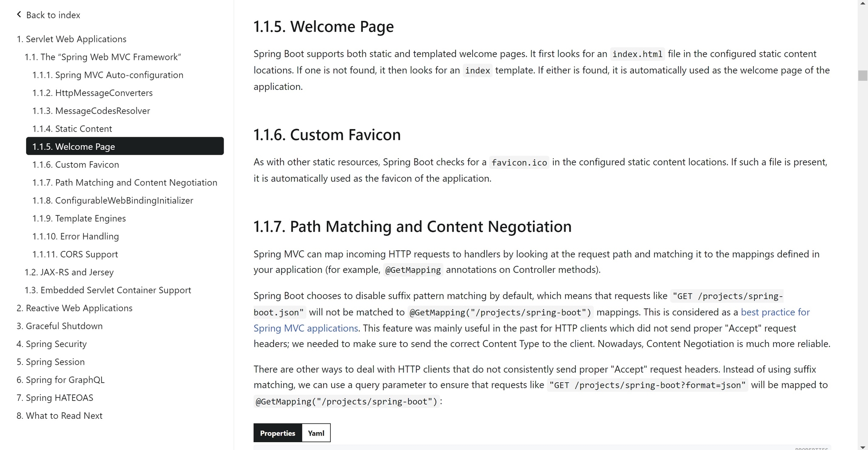Click the vertical scrollbar thumb

tap(862, 75)
